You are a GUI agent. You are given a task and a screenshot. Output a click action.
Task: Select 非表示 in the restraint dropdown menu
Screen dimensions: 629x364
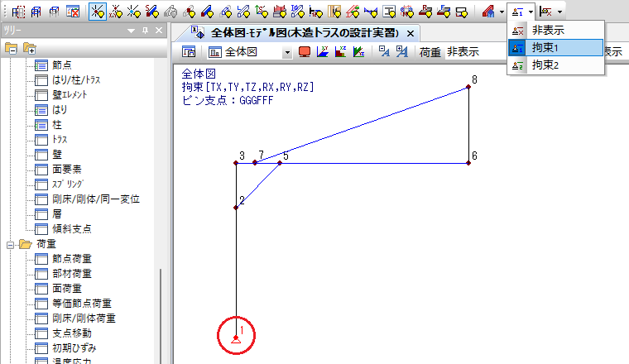pos(555,30)
